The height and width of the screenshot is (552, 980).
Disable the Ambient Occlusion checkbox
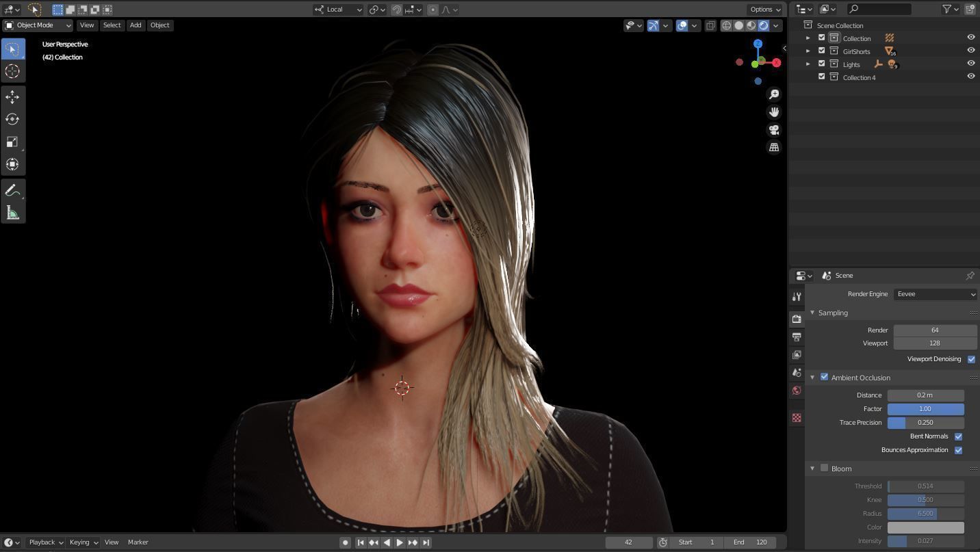(824, 377)
